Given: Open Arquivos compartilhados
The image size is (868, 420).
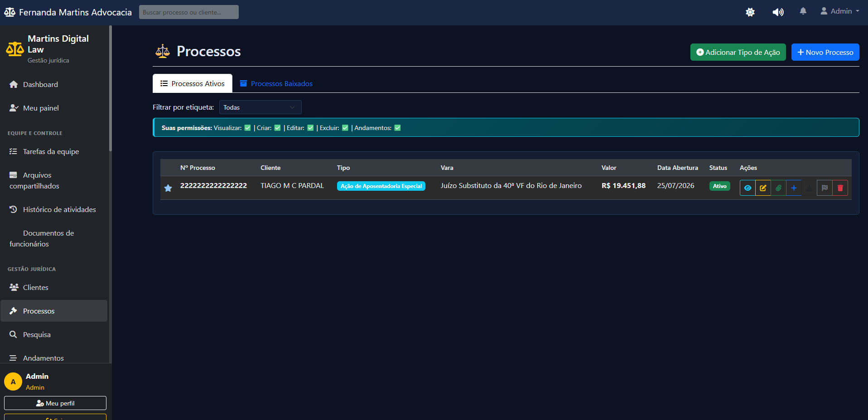Looking at the screenshot, I should click(x=54, y=180).
